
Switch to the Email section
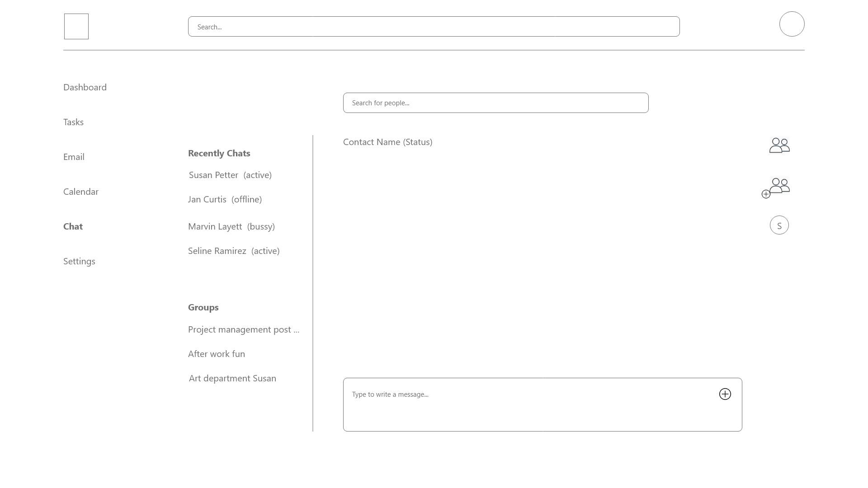pyautogui.click(x=74, y=157)
